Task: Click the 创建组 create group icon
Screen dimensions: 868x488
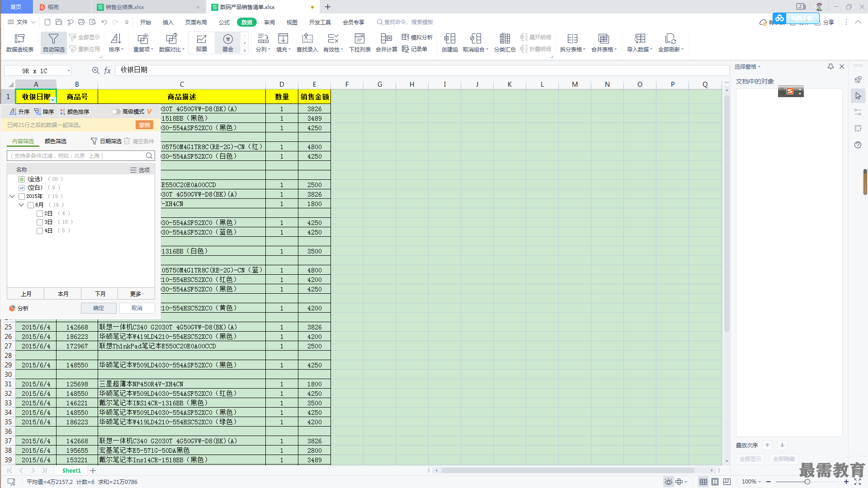Action: [450, 43]
